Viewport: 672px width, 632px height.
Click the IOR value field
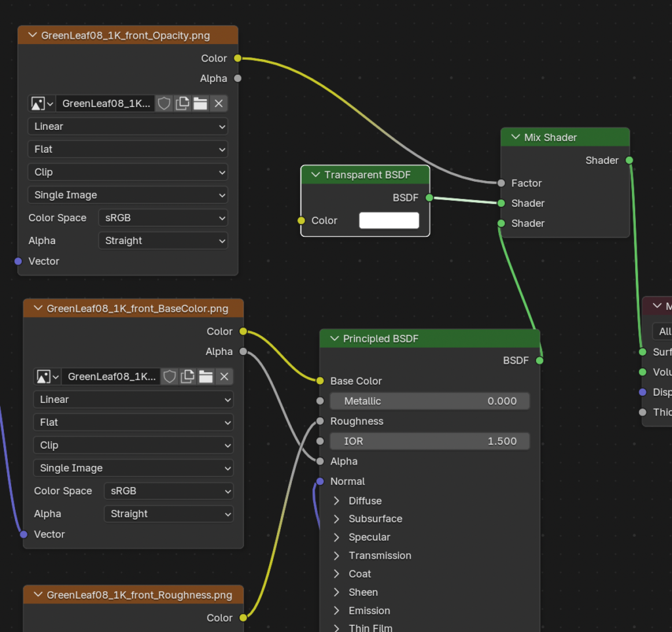coord(429,442)
